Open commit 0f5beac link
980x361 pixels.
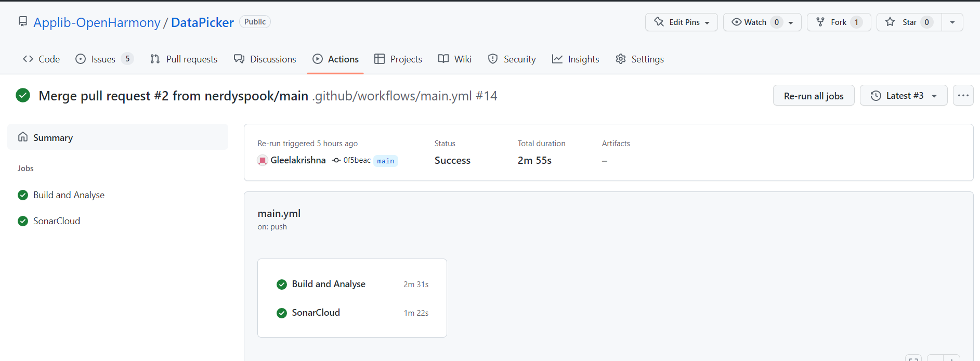[357, 160]
